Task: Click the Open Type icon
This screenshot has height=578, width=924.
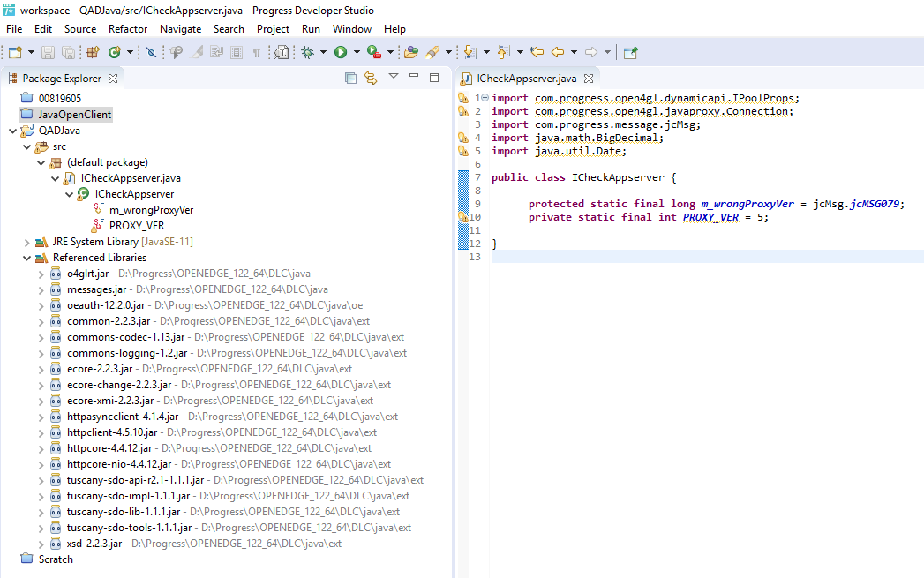Action: tap(282, 52)
